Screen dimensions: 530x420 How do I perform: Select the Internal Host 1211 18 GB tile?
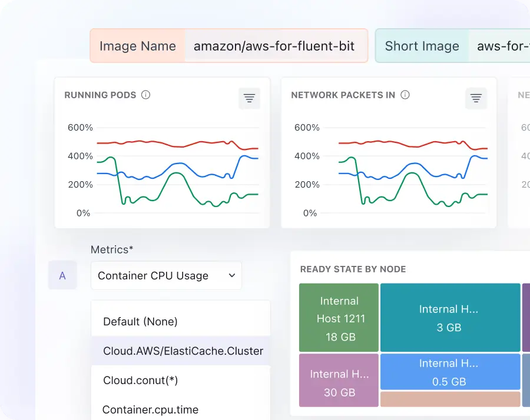tap(339, 318)
